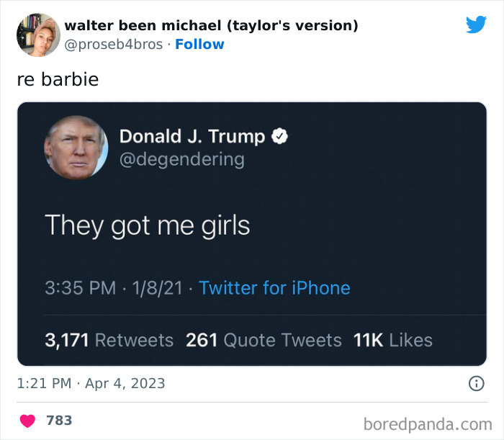Click the Donald J. Trump display name

point(192,136)
